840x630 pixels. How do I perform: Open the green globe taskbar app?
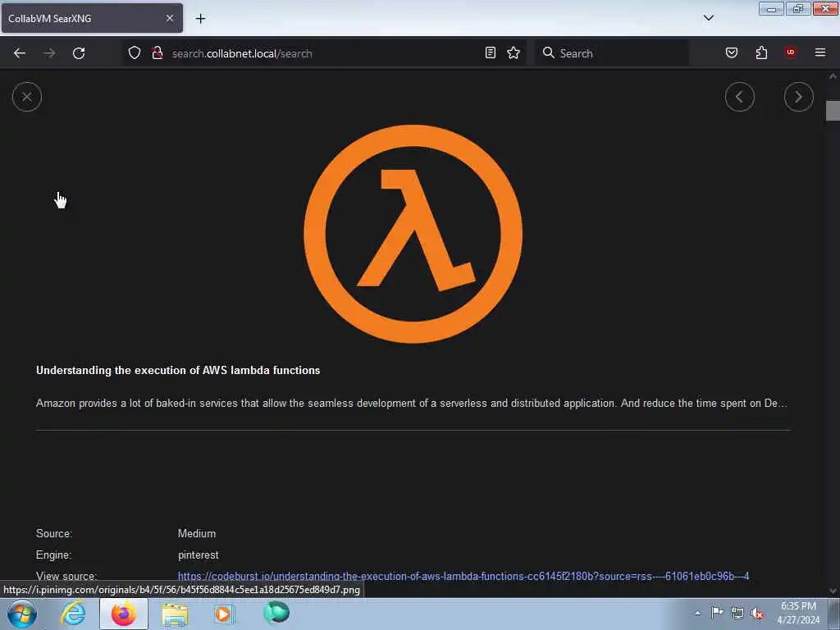[276, 613]
